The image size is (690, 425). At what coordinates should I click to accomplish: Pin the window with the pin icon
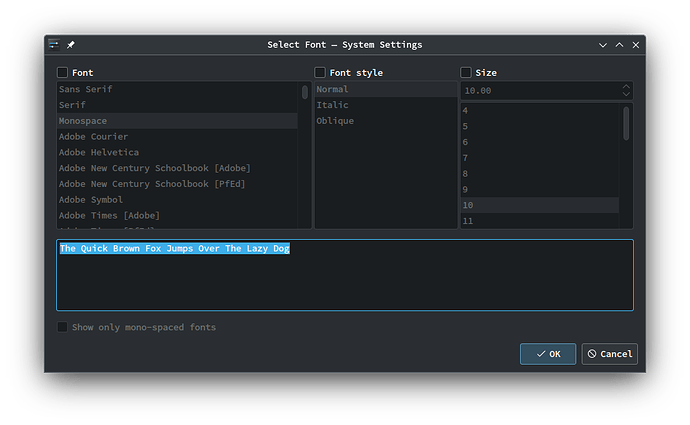click(70, 44)
